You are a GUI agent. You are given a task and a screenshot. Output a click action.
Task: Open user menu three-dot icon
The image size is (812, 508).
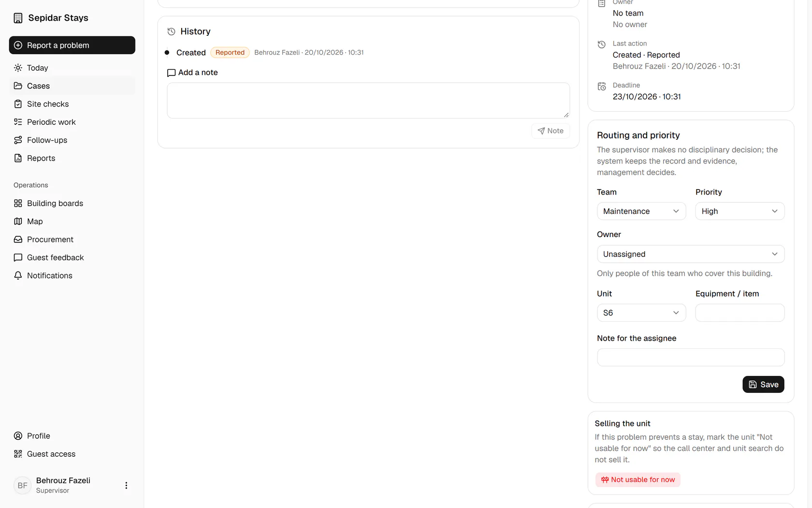point(126,485)
